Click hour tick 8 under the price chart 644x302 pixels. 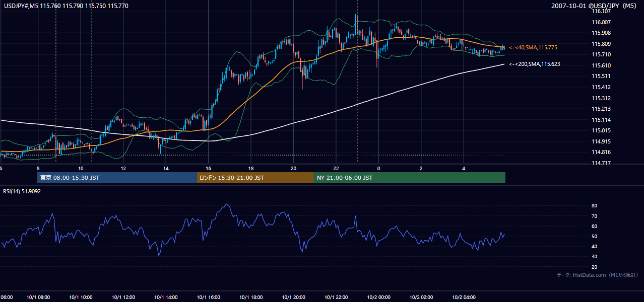[x=38, y=168]
